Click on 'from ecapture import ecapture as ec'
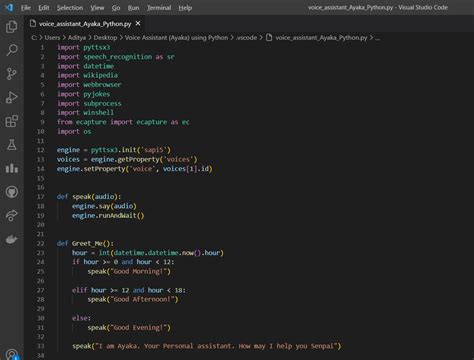The height and width of the screenshot is (360, 474). 123,122
